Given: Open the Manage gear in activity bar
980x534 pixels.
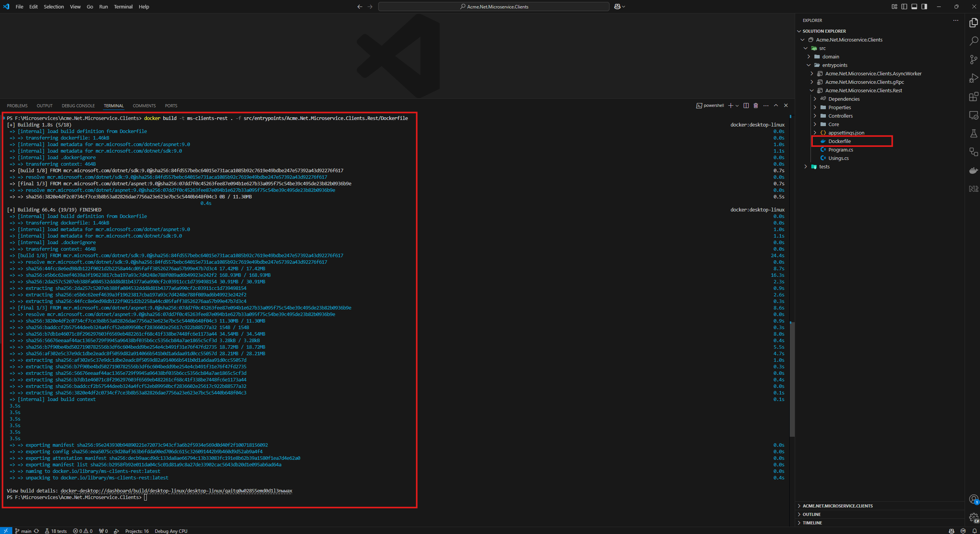Looking at the screenshot, I should pos(973,518).
